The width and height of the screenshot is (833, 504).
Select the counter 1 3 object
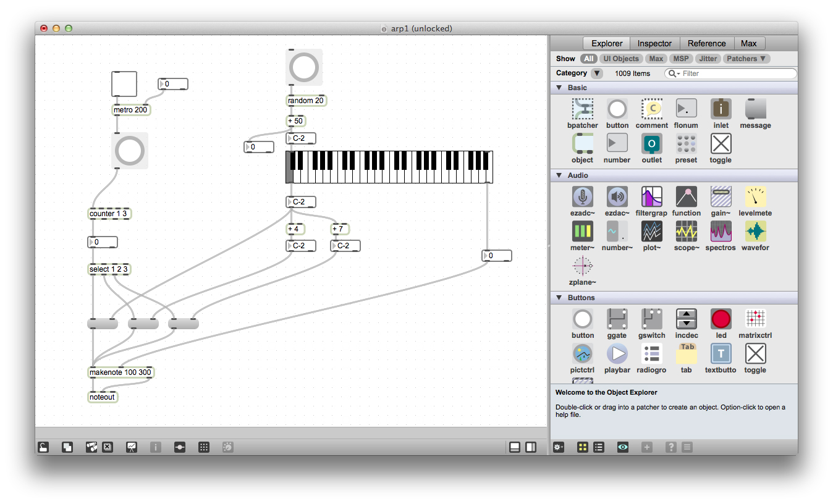pos(110,214)
